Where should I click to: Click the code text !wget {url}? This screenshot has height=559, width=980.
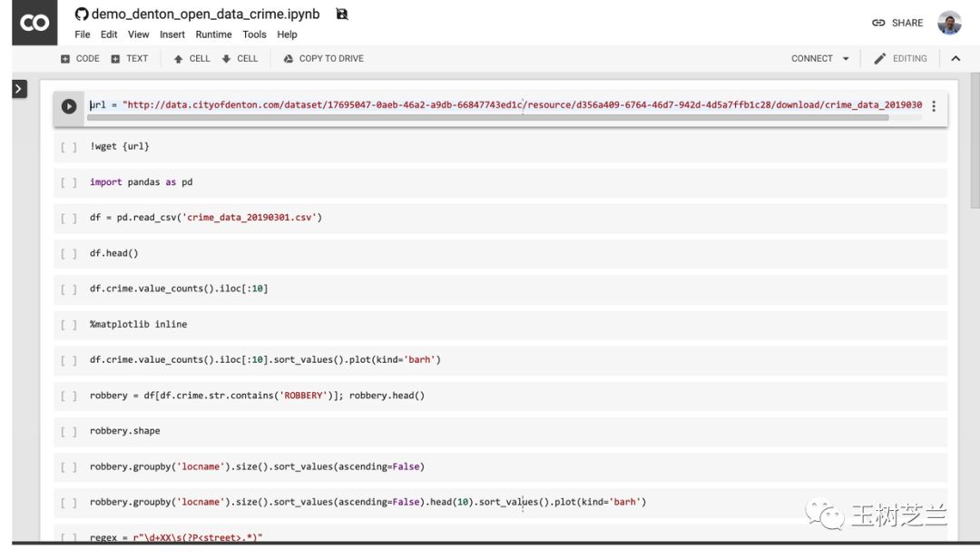[x=120, y=146]
